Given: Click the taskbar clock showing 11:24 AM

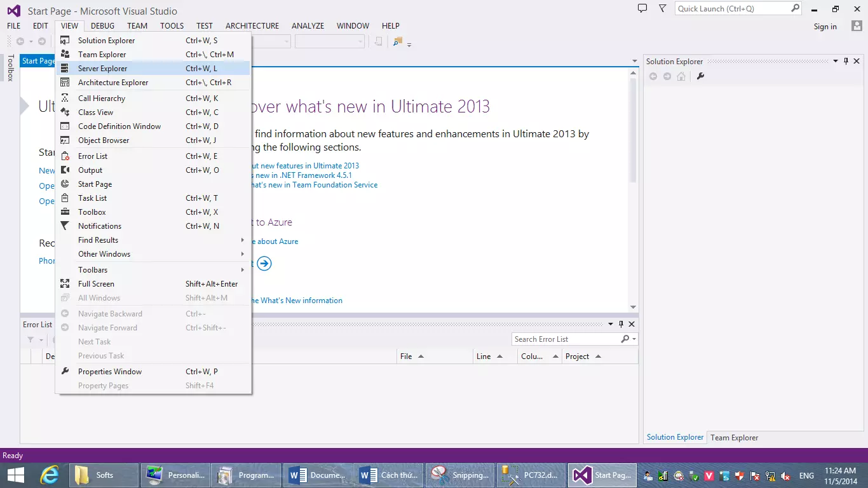Looking at the screenshot, I should coord(840,475).
